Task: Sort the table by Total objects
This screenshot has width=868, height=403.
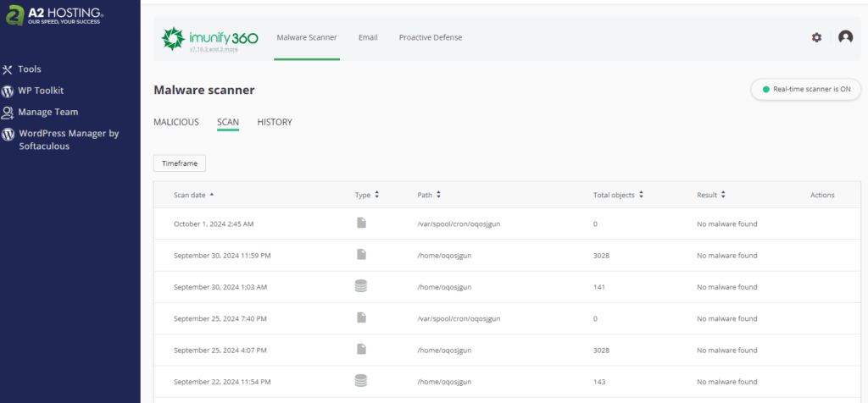Action: (618, 195)
